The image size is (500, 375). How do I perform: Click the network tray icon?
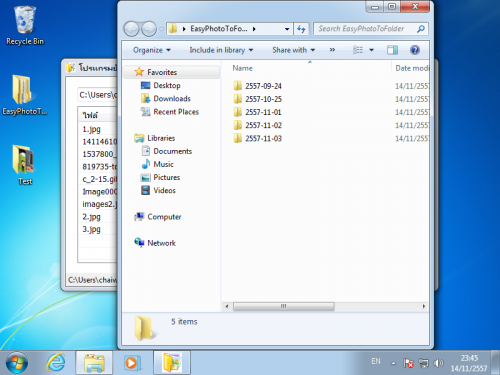[424, 363]
